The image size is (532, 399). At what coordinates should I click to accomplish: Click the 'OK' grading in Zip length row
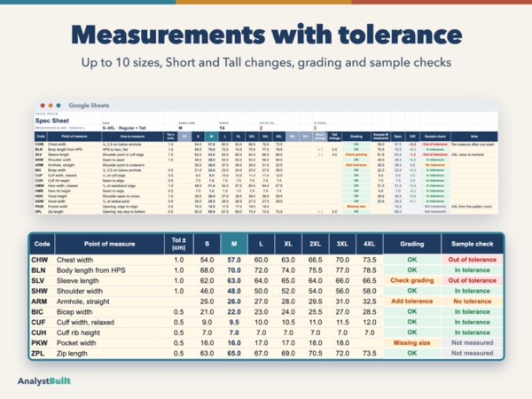click(x=412, y=353)
